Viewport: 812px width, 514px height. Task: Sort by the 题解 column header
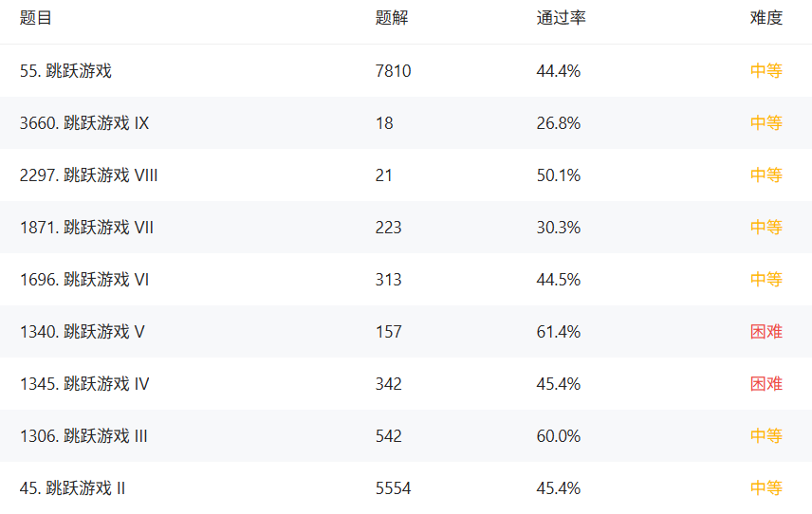(x=392, y=18)
